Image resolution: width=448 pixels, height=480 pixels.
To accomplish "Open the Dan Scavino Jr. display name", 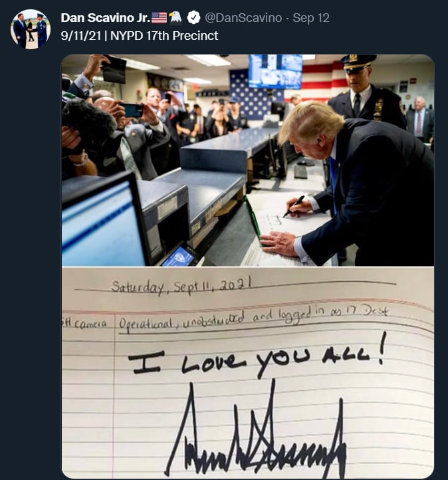I will point(105,18).
